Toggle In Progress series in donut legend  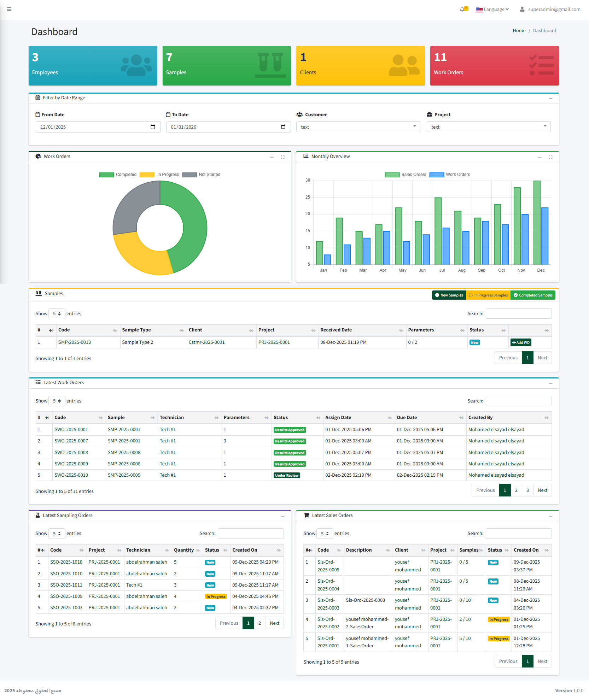click(160, 175)
